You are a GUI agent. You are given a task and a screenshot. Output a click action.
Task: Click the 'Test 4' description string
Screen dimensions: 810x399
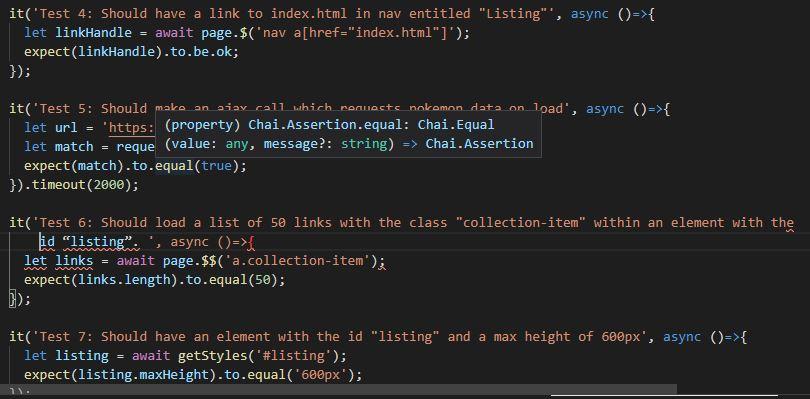coord(293,14)
